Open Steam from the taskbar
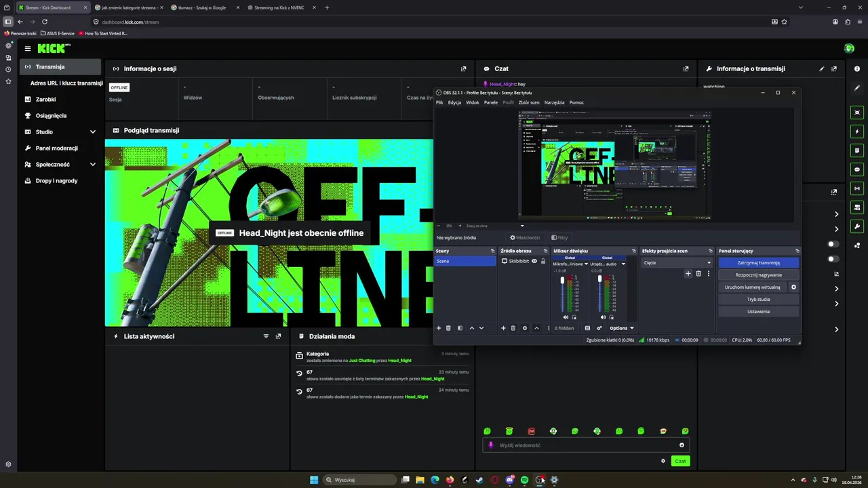 [x=479, y=480]
